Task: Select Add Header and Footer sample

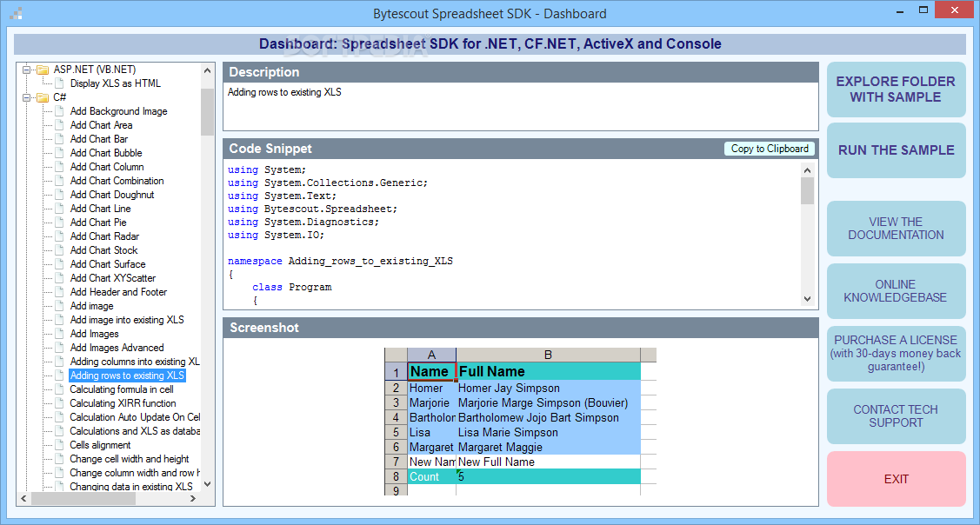Action: coord(119,292)
